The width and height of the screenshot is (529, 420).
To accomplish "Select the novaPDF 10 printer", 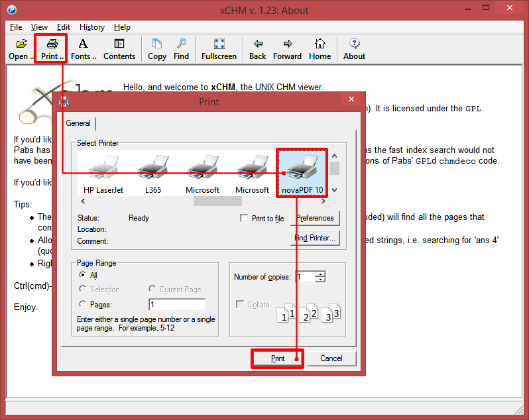I will click(x=302, y=174).
